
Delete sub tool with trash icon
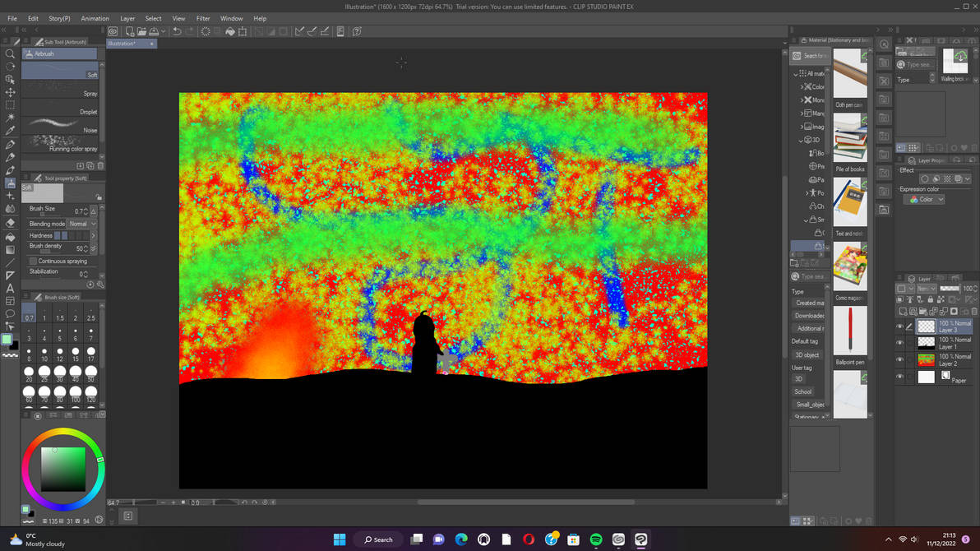[100, 166]
